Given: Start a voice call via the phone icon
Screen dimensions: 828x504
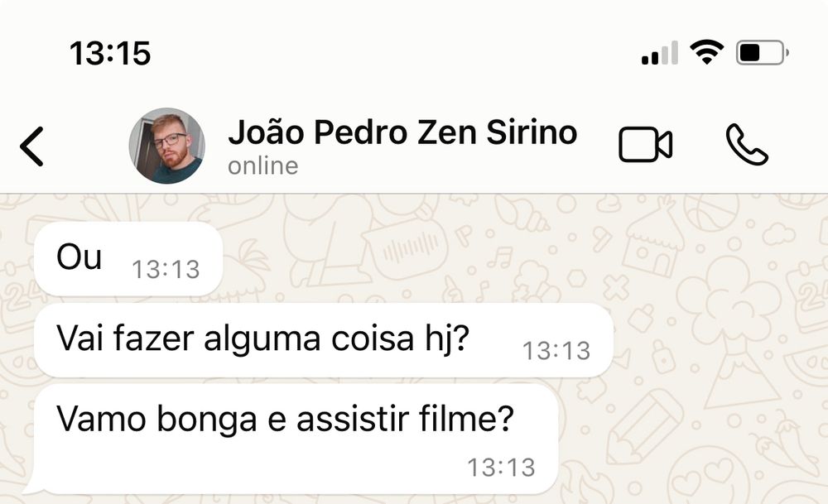Looking at the screenshot, I should (747, 144).
